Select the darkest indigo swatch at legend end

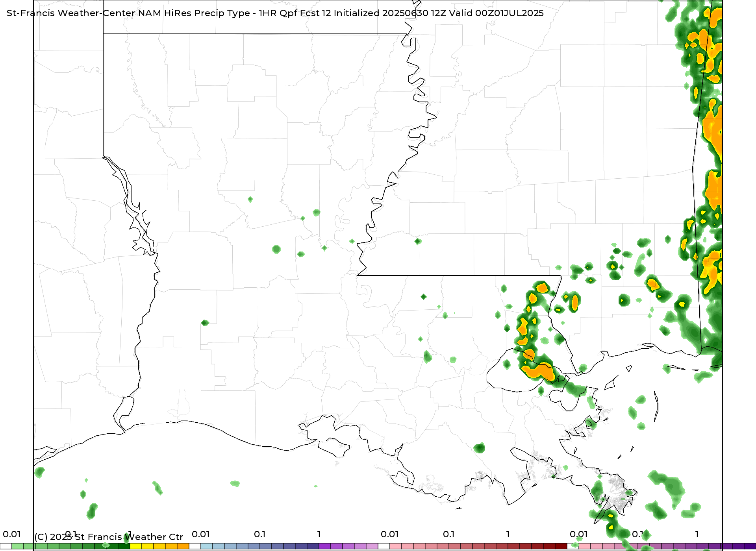(750, 546)
